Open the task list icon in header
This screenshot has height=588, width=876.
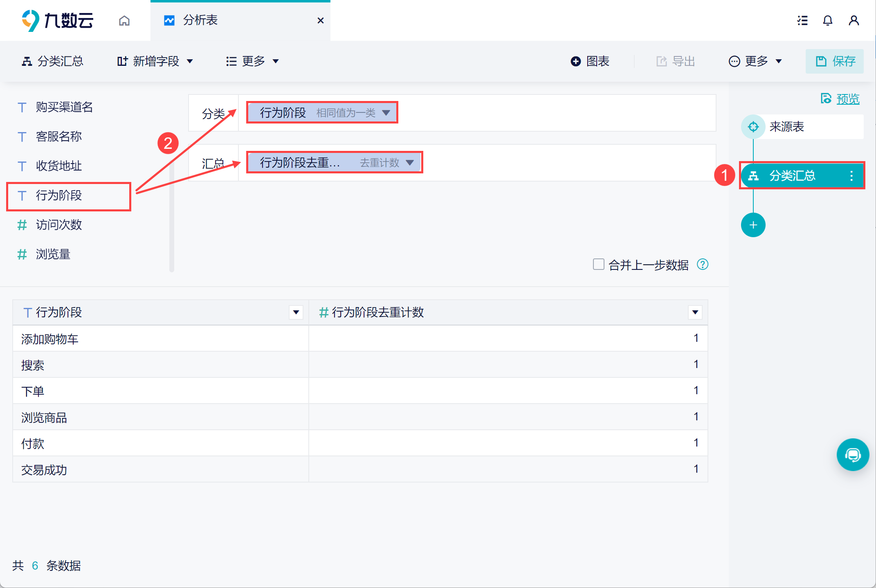pyautogui.click(x=802, y=20)
